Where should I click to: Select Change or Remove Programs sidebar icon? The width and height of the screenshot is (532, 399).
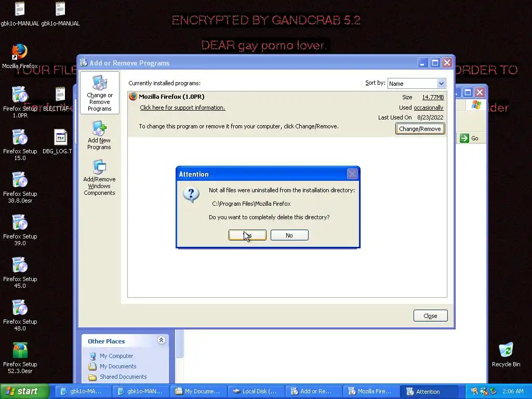point(99,93)
